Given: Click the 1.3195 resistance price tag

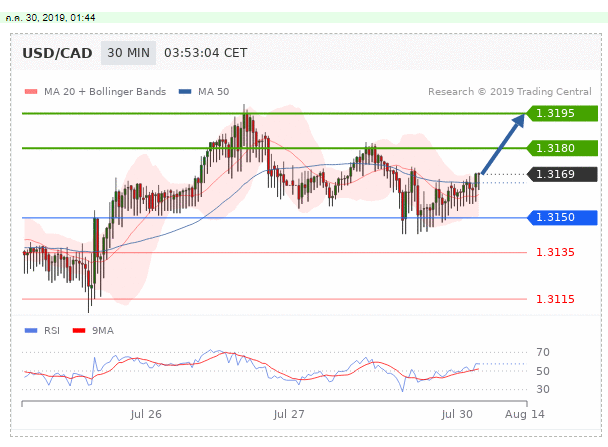Looking at the screenshot, I should [562, 113].
